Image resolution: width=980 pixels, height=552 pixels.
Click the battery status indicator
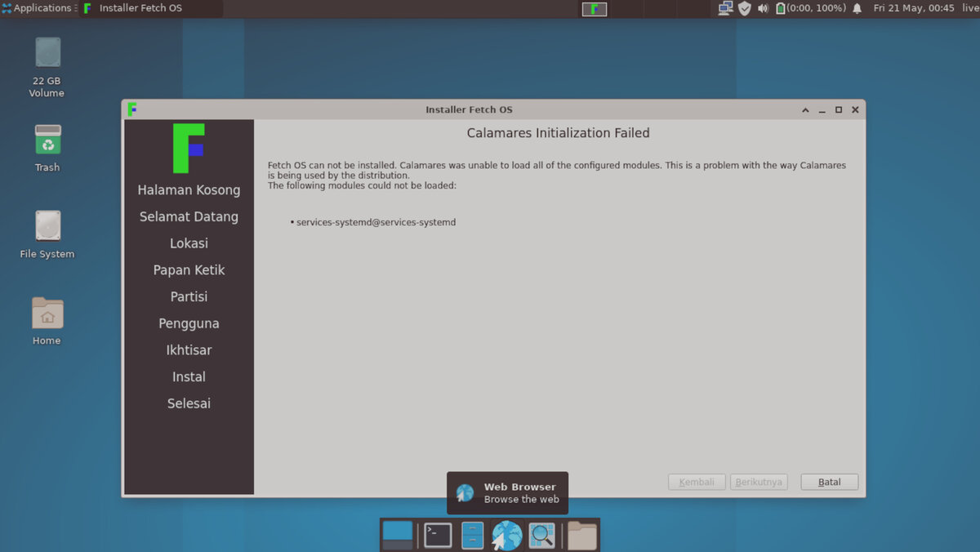point(810,8)
